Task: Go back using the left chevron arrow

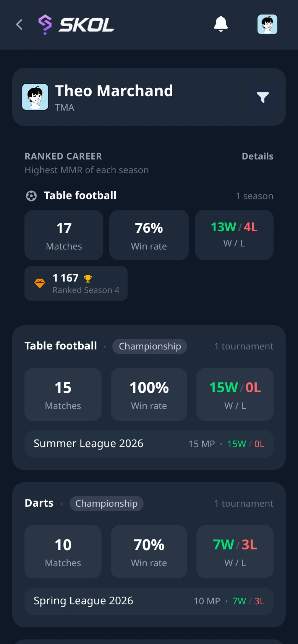Action: pos(19,25)
